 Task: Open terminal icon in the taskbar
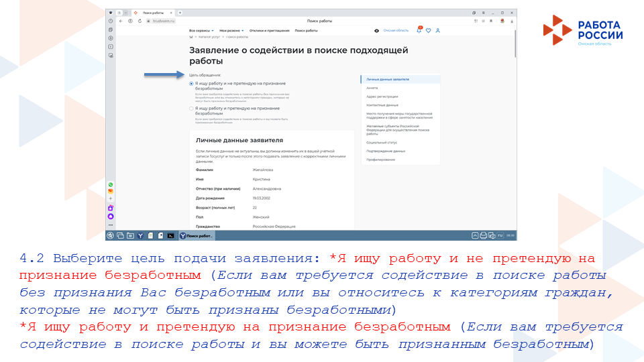tap(170, 235)
